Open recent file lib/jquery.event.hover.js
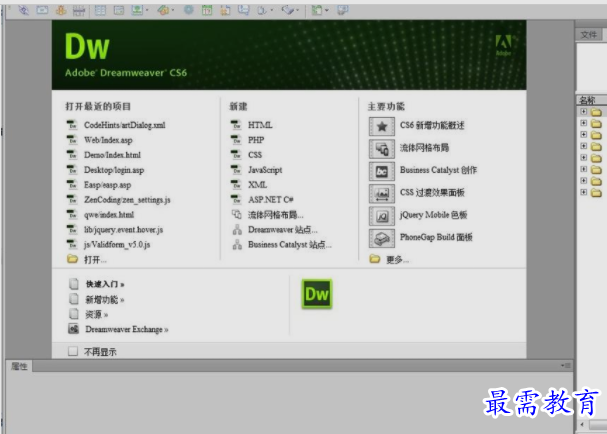The height and width of the screenshot is (434, 607). click(123, 230)
